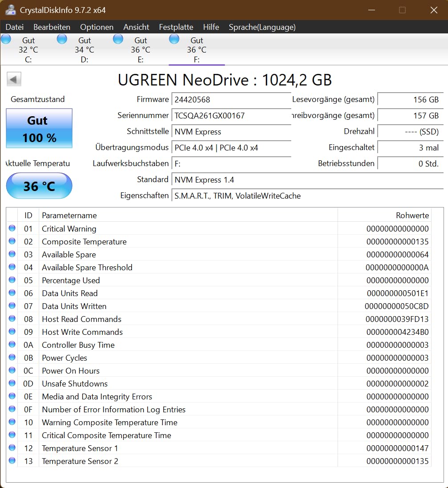448x488 pixels.
Task: Click the status dot for Data Units Written
Action: tap(12, 305)
